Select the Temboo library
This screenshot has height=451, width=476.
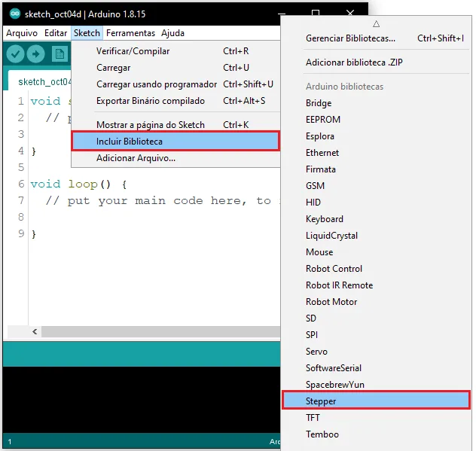click(377, 434)
